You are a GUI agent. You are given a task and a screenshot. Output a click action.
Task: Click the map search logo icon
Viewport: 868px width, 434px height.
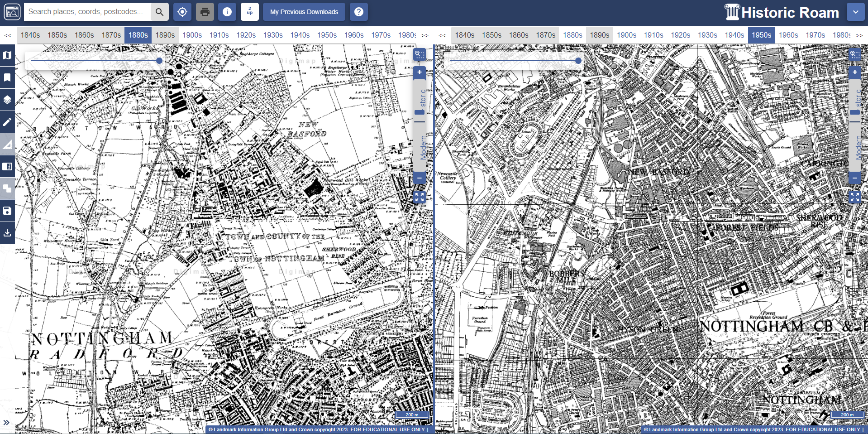point(12,12)
